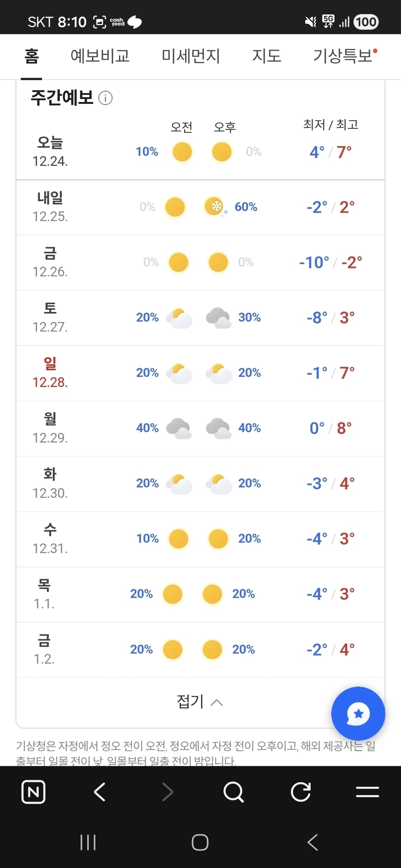Tap the cloudy icon for 12.29 morning
The height and width of the screenshot is (868, 401).
(x=178, y=428)
